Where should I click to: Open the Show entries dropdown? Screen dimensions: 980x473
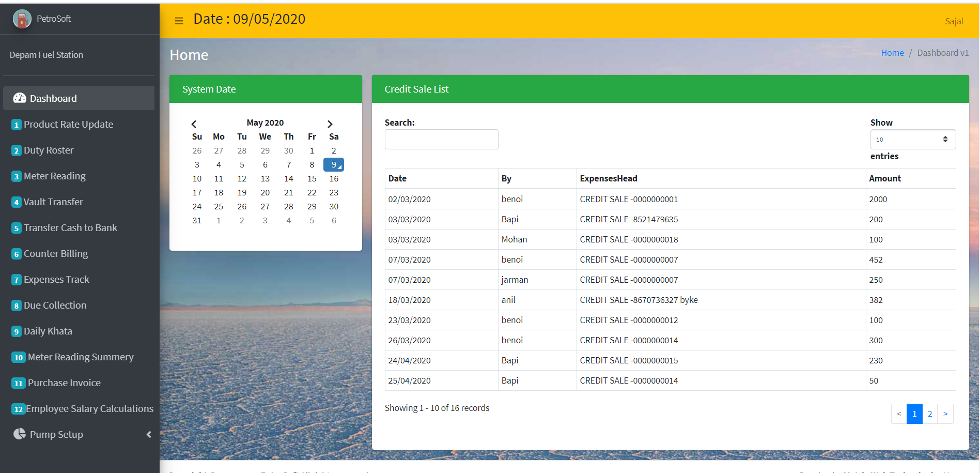tap(912, 140)
